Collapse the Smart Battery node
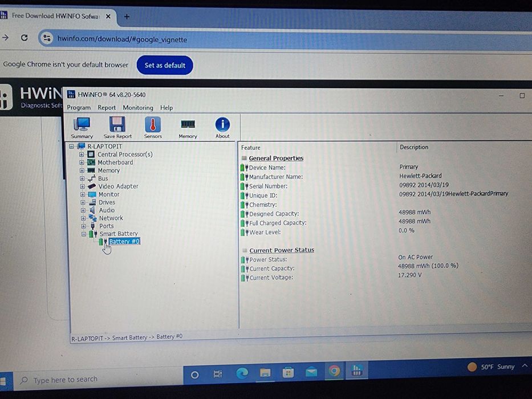532x399 pixels. 83,234
